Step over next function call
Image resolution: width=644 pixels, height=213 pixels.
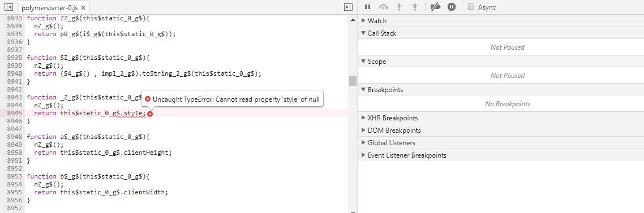(383, 7)
